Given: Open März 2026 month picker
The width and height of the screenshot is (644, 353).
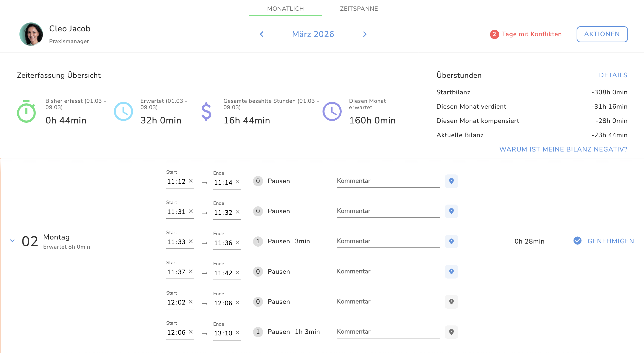Looking at the screenshot, I should pyautogui.click(x=313, y=34).
